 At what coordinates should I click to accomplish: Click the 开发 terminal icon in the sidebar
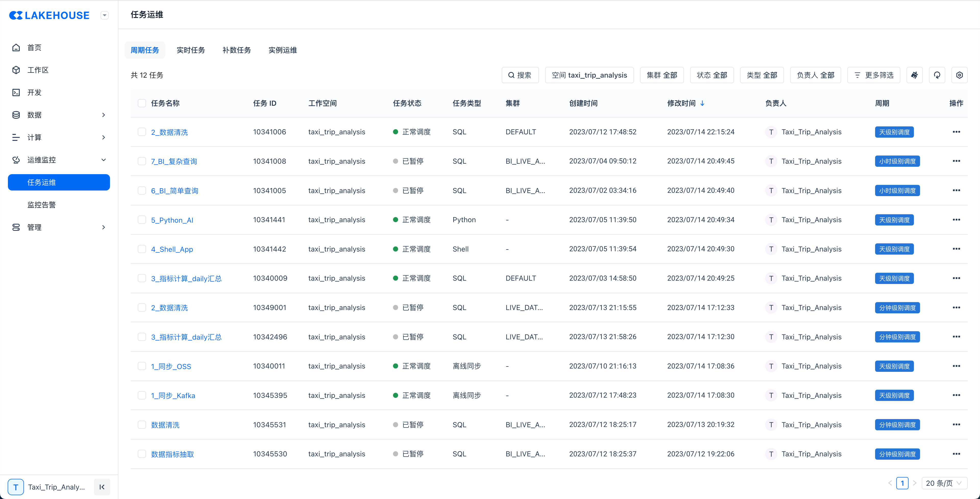coord(16,92)
